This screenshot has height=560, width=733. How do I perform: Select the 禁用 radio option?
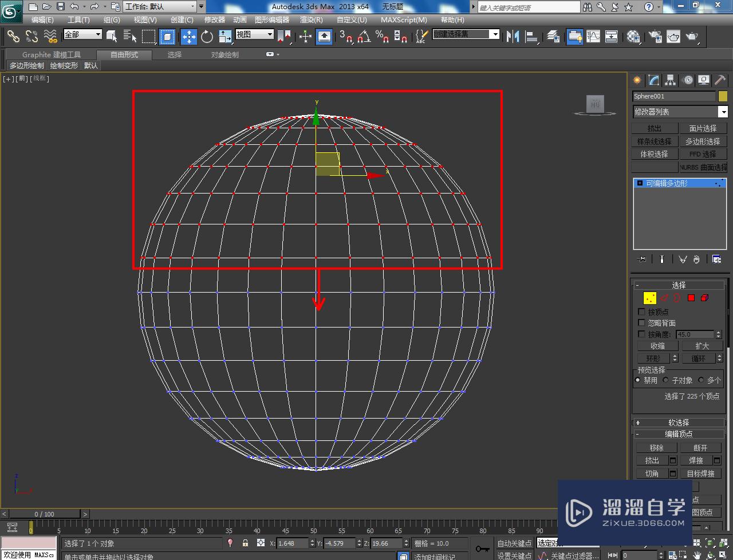pos(638,380)
